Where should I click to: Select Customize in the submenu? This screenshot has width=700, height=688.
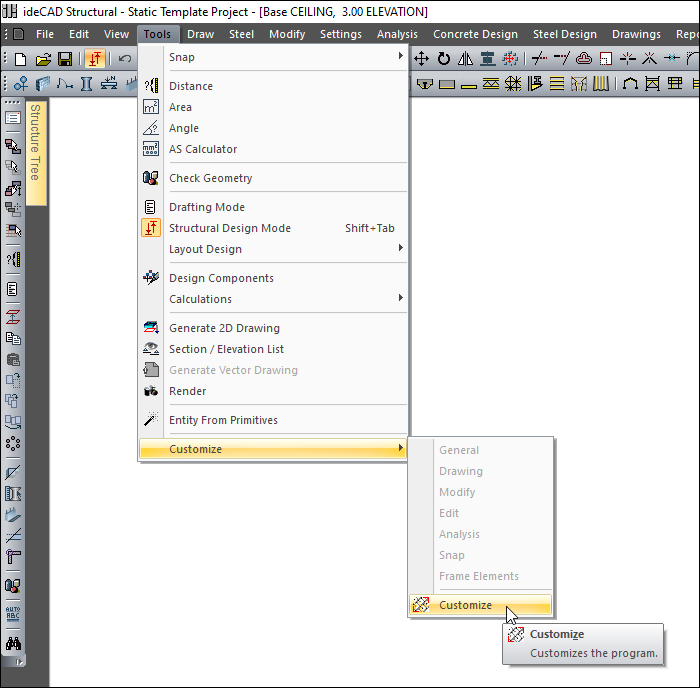click(465, 605)
